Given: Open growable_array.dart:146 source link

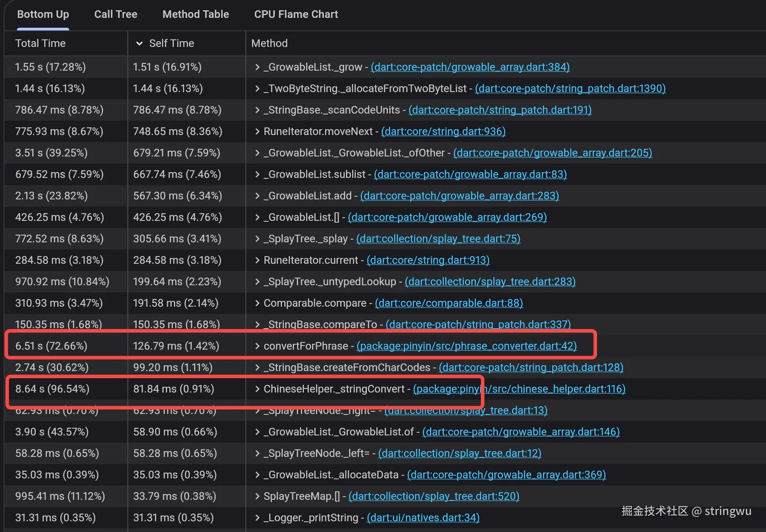Looking at the screenshot, I should (x=521, y=432).
